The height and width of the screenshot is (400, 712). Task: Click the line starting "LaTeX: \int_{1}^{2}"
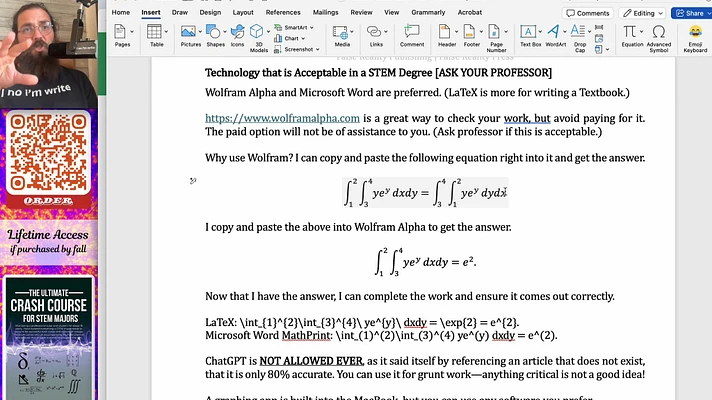click(x=362, y=322)
